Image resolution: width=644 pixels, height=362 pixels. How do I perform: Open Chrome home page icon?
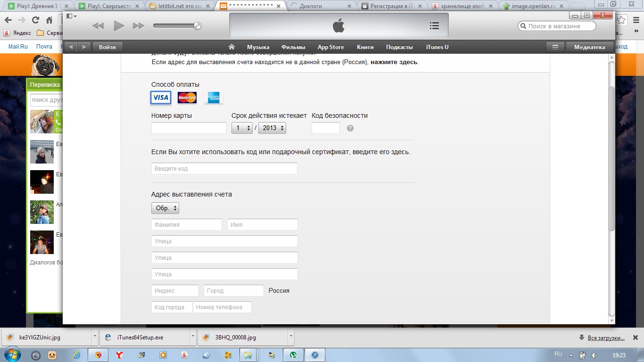click(x=50, y=20)
